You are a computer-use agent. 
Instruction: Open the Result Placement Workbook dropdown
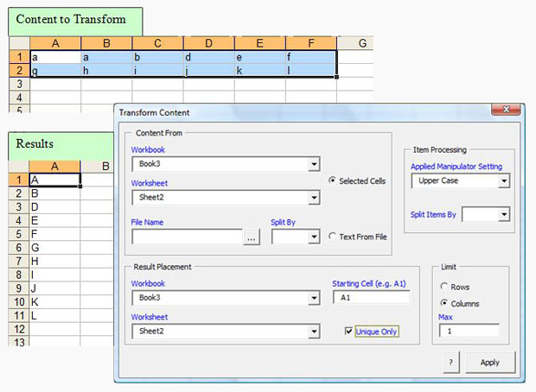pos(314,298)
